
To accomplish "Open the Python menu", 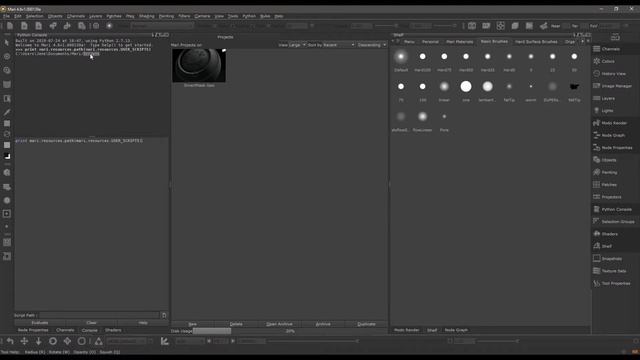I will tap(249, 16).
